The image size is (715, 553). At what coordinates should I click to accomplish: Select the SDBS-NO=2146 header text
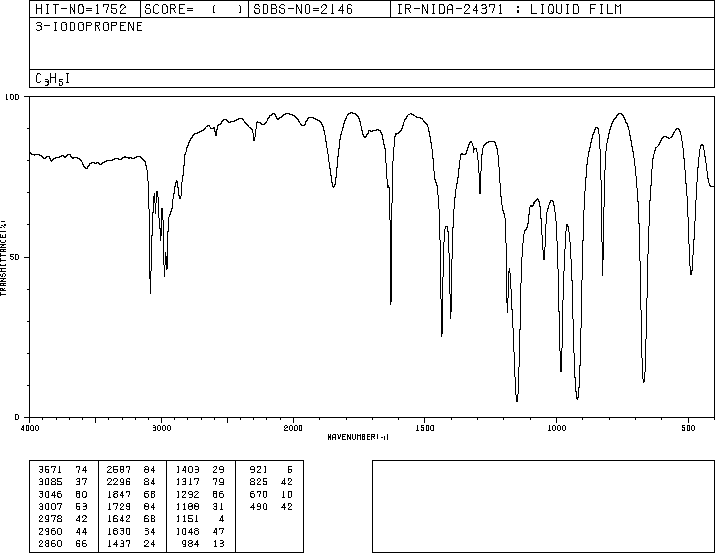(x=303, y=9)
